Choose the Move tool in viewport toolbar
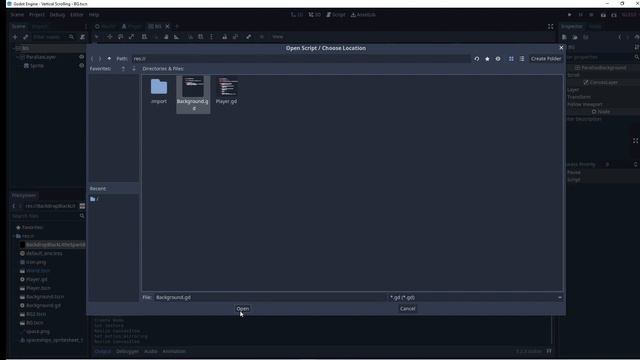This screenshot has height=360, width=640. [109, 37]
